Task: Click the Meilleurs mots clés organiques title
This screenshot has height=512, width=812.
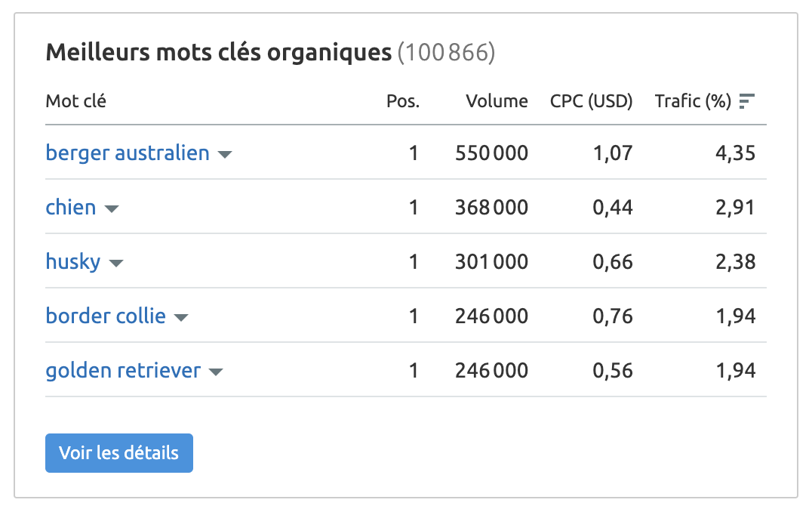Action: tap(217, 53)
